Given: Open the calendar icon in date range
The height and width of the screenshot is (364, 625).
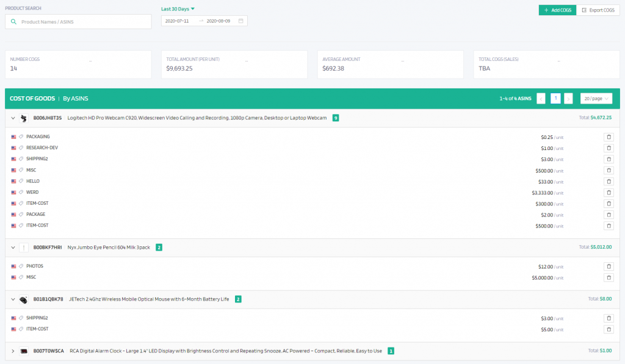Looking at the screenshot, I should coord(240,21).
